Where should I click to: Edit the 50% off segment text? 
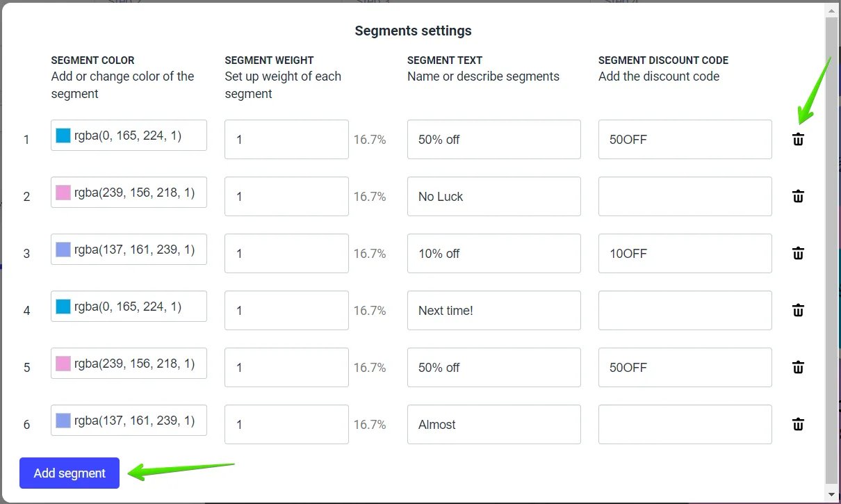(x=493, y=139)
